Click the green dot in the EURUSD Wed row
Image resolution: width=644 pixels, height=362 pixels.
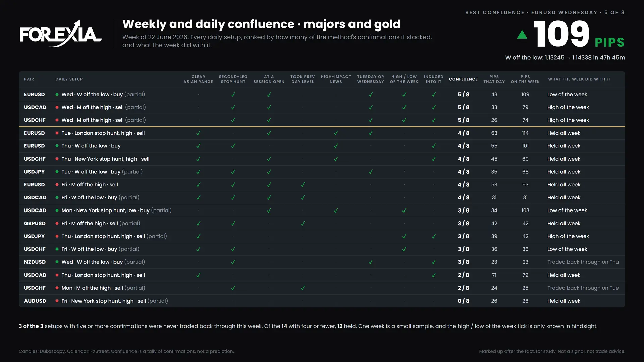[57, 95]
